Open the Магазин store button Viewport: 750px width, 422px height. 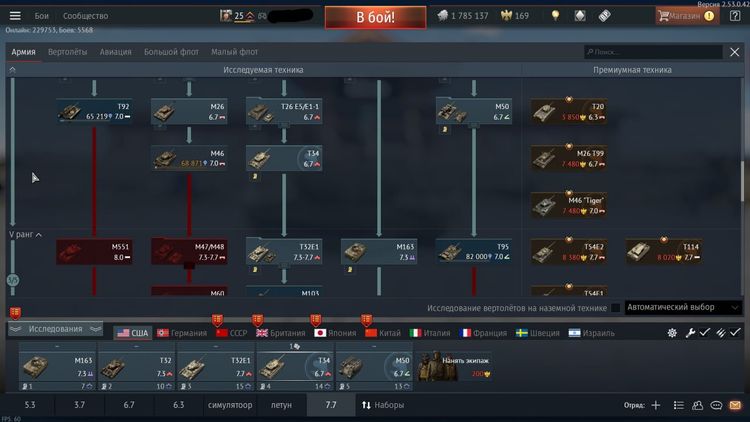point(685,16)
